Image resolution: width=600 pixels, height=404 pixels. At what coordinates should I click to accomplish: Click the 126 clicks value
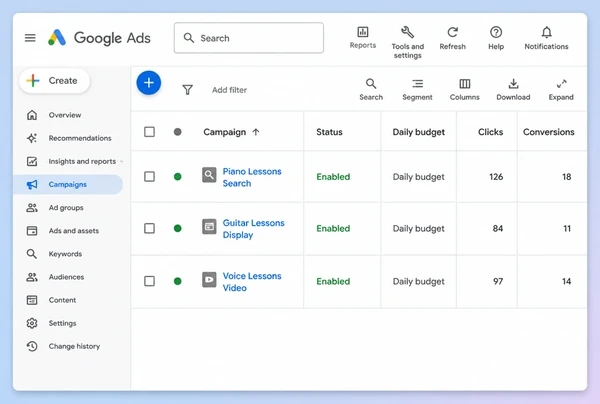click(x=496, y=177)
